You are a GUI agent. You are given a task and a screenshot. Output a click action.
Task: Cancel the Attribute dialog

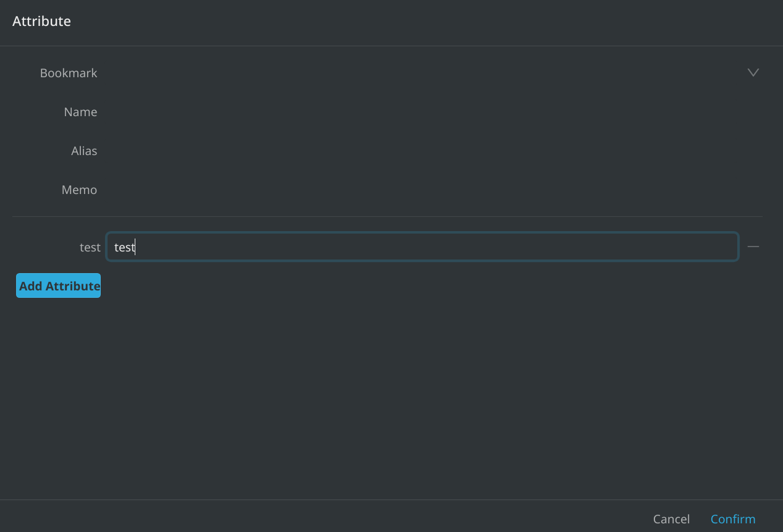click(x=671, y=519)
